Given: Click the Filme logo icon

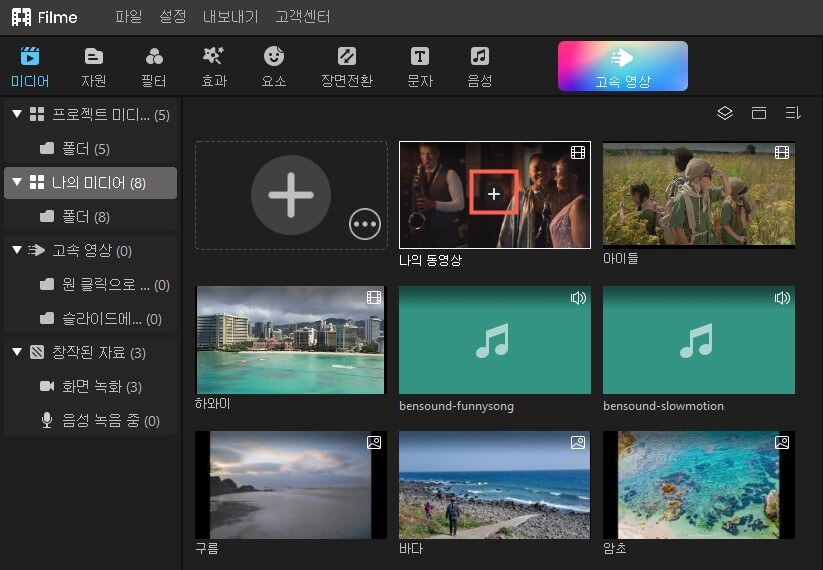Looking at the screenshot, I should point(22,17).
